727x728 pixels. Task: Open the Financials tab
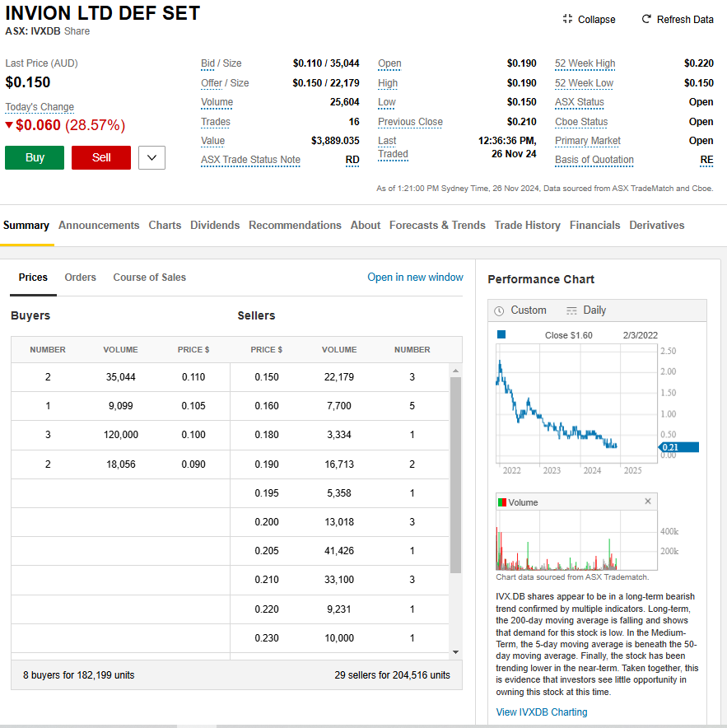[594, 225]
